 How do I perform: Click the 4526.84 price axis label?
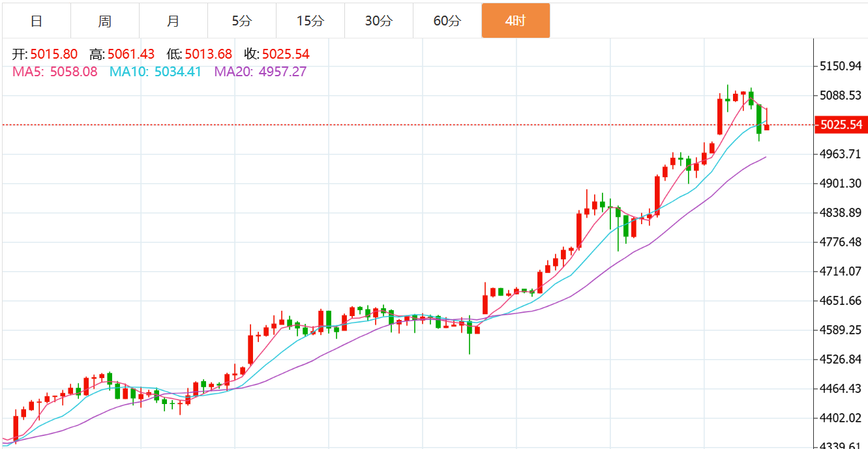841,360
